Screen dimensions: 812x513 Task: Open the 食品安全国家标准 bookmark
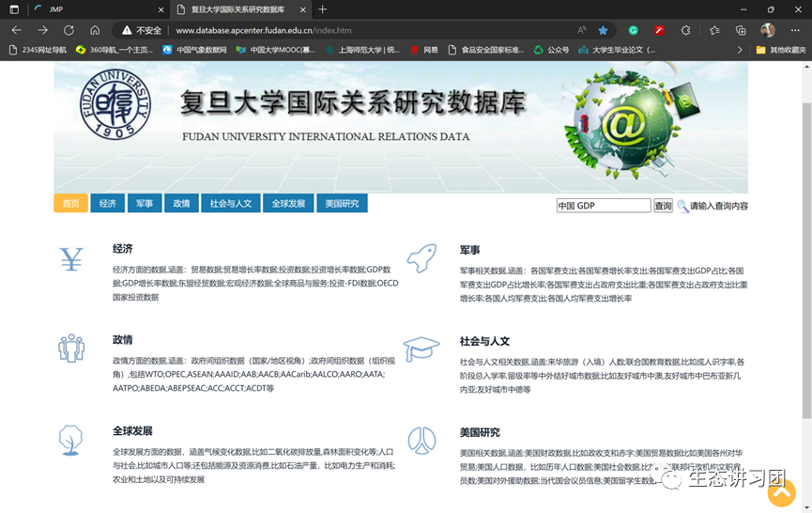coord(486,50)
